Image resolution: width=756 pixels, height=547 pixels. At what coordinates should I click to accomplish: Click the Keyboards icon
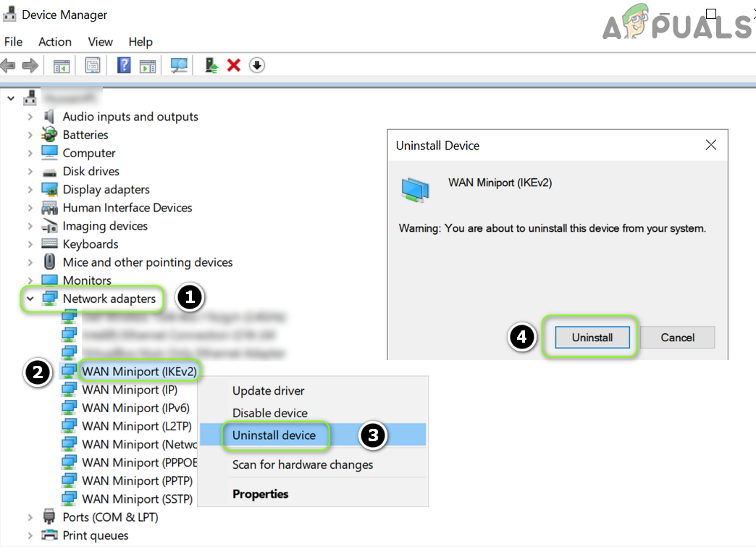(x=49, y=243)
